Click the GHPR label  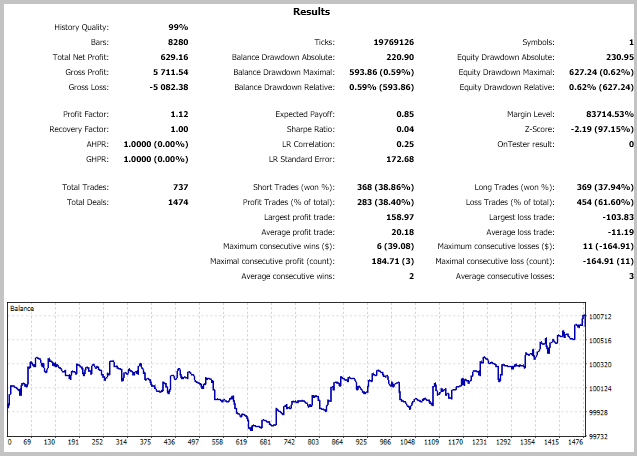[x=97, y=159]
